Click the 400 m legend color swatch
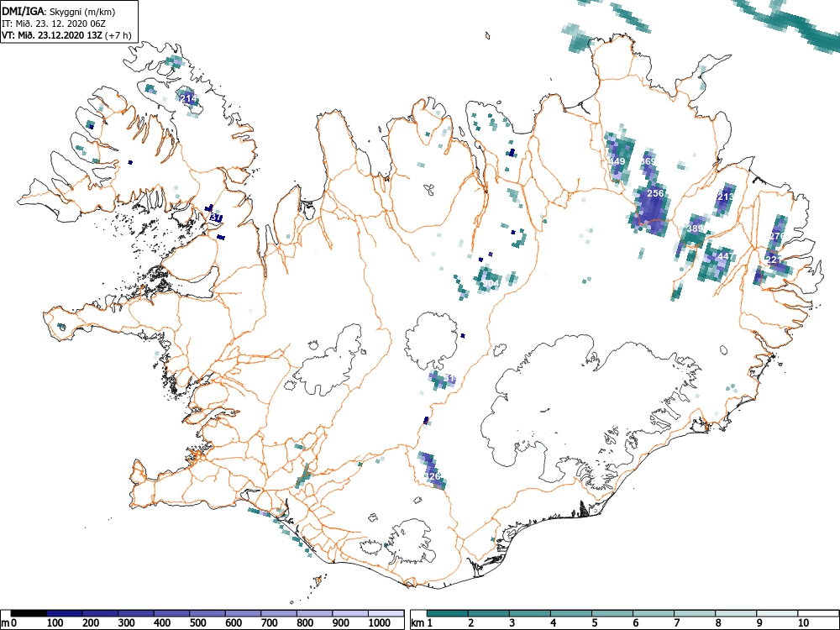The width and height of the screenshot is (840, 630). point(171,613)
